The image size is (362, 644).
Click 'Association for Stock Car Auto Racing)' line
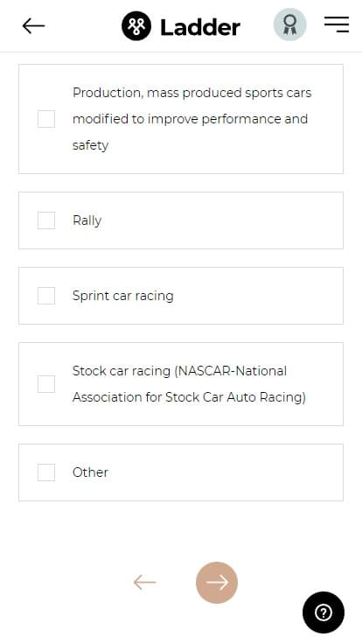coord(189,397)
